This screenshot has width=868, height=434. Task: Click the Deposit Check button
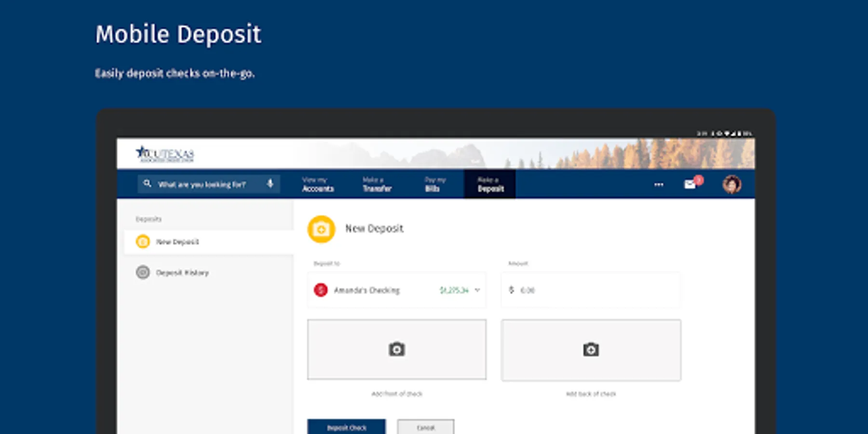click(346, 427)
